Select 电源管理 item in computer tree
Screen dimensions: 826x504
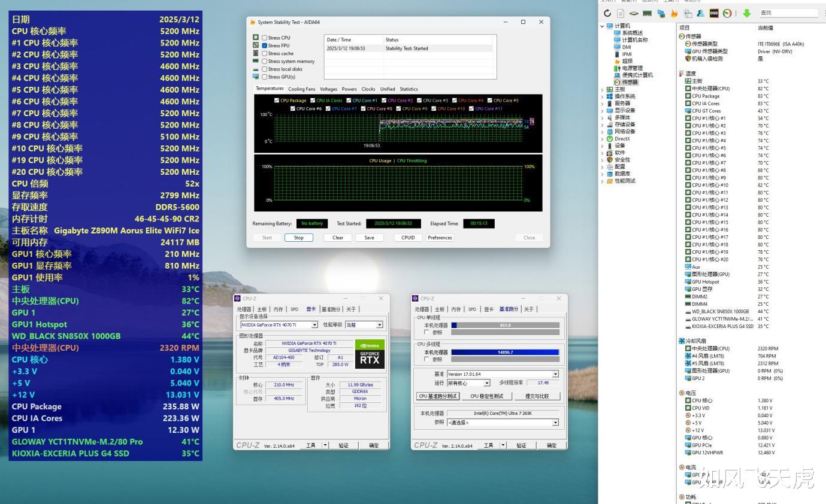point(633,68)
